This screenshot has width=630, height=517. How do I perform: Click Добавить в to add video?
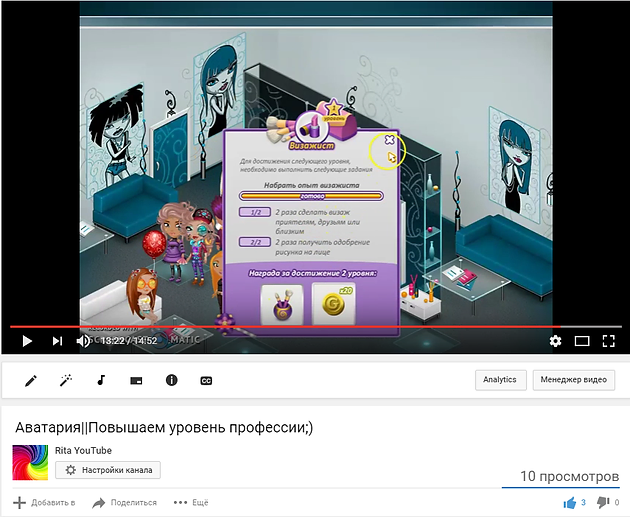(x=44, y=503)
